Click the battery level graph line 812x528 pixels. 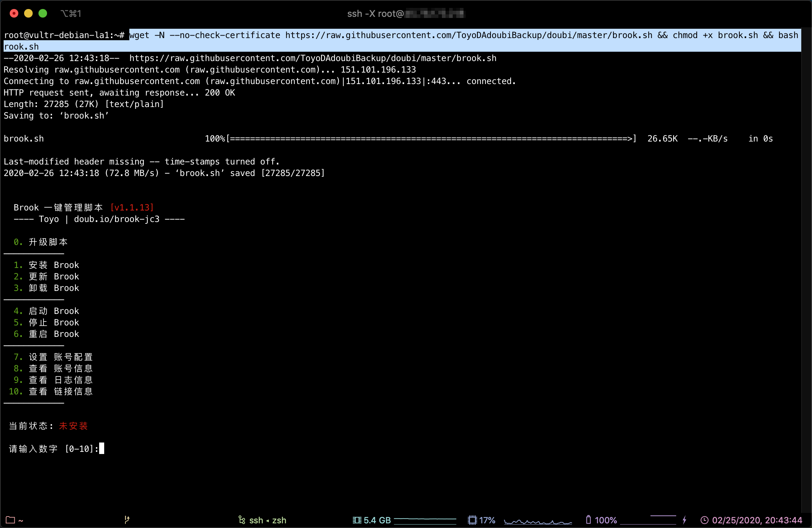coord(648,520)
